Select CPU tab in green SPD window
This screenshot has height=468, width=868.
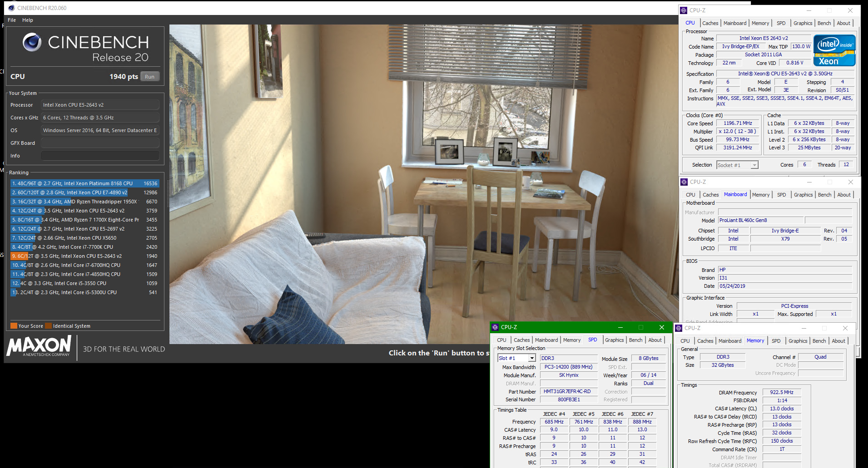pyautogui.click(x=501, y=340)
